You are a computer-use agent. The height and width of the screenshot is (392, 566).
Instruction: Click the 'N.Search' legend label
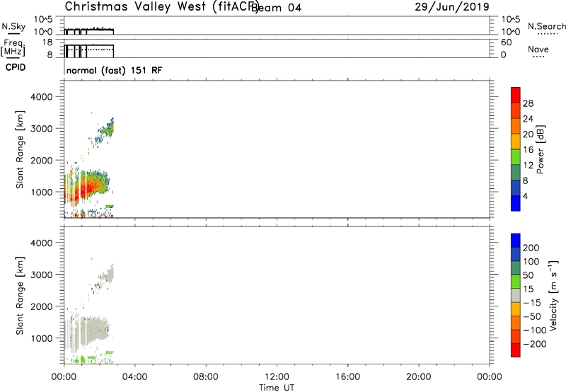click(546, 26)
